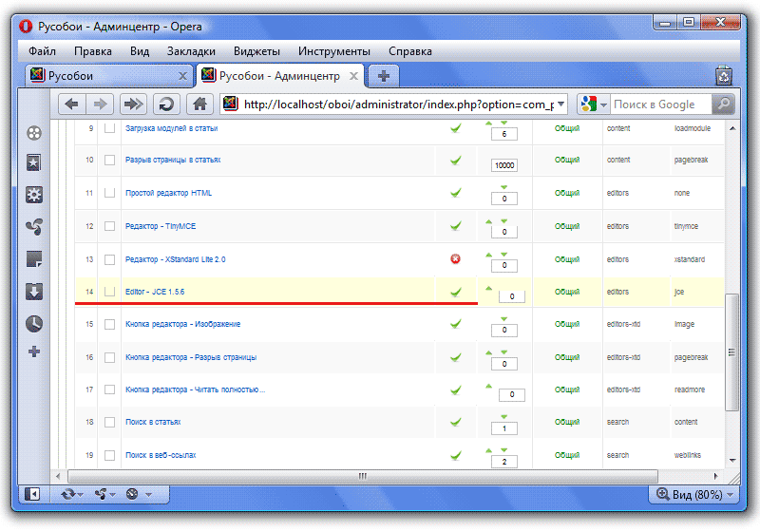Click the Home page icon
The height and width of the screenshot is (532, 760).
[199, 104]
